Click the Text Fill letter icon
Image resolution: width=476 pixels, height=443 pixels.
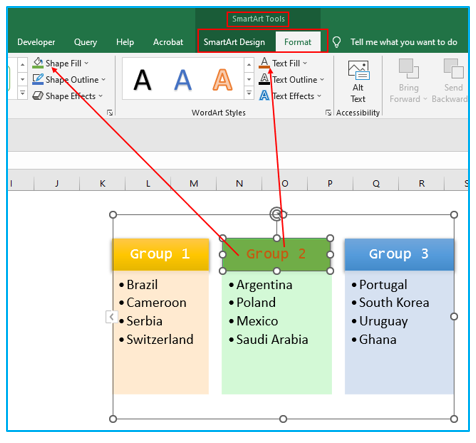(x=264, y=63)
